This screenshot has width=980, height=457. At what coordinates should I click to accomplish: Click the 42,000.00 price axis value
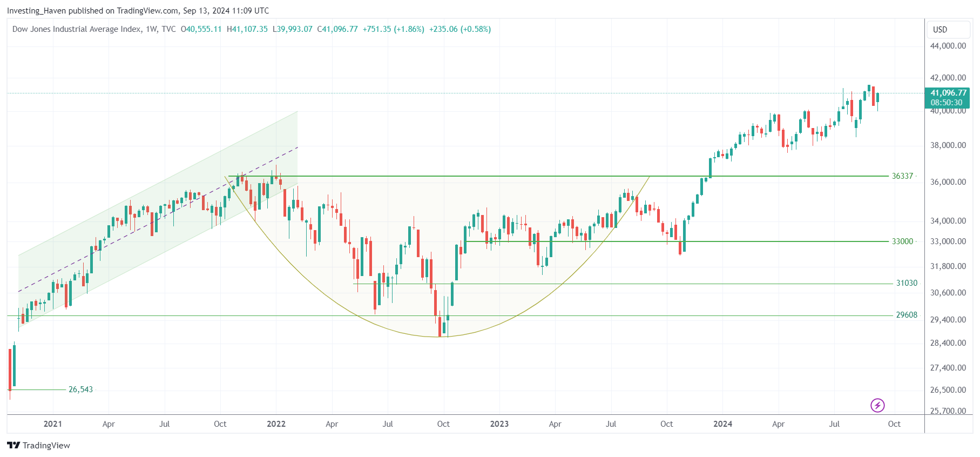click(948, 78)
